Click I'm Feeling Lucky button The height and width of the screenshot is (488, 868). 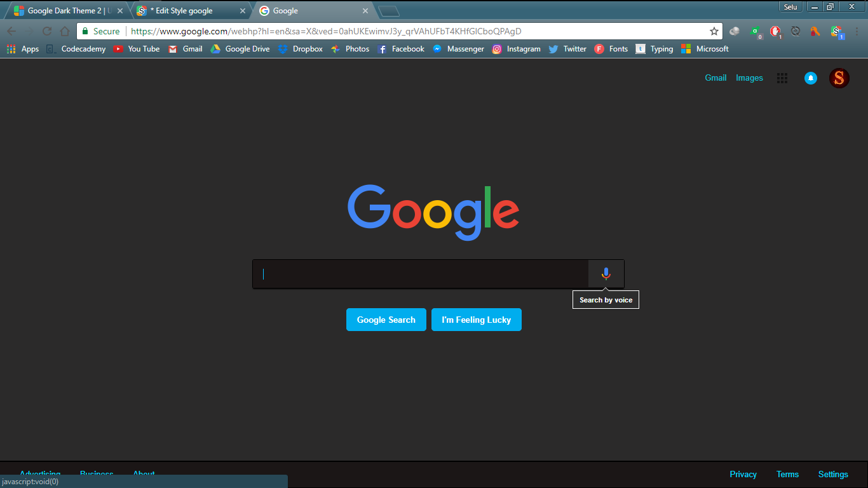477,320
